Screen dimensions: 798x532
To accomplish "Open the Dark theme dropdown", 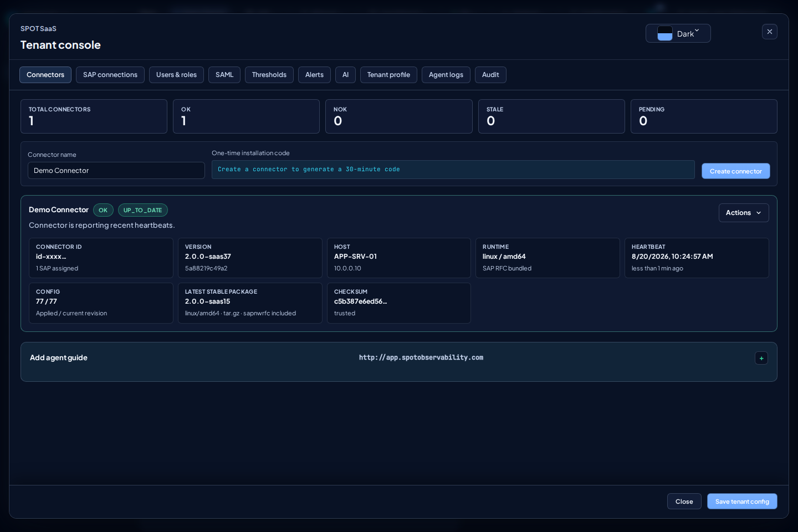I will [x=678, y=33].
